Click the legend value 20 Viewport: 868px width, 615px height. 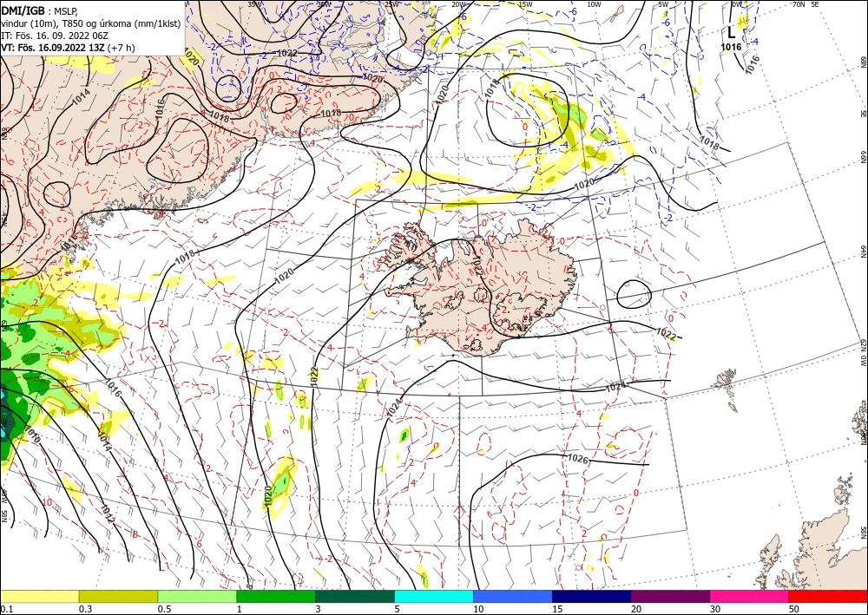coord(636,609)
